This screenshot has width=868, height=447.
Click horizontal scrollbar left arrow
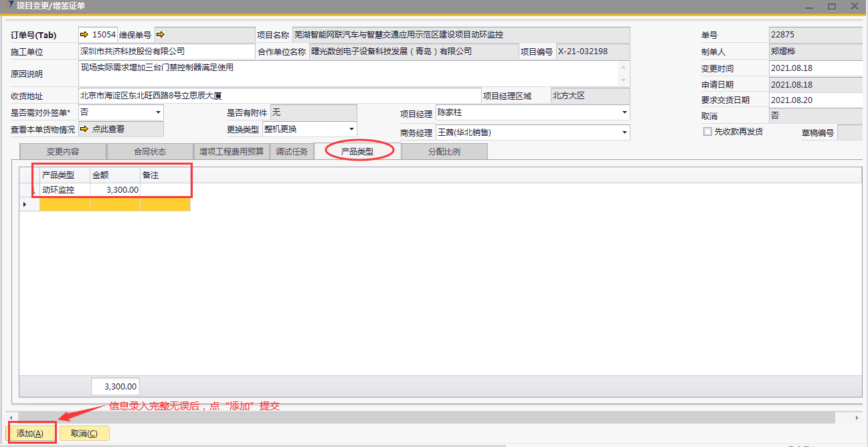[x=10, y=418]
